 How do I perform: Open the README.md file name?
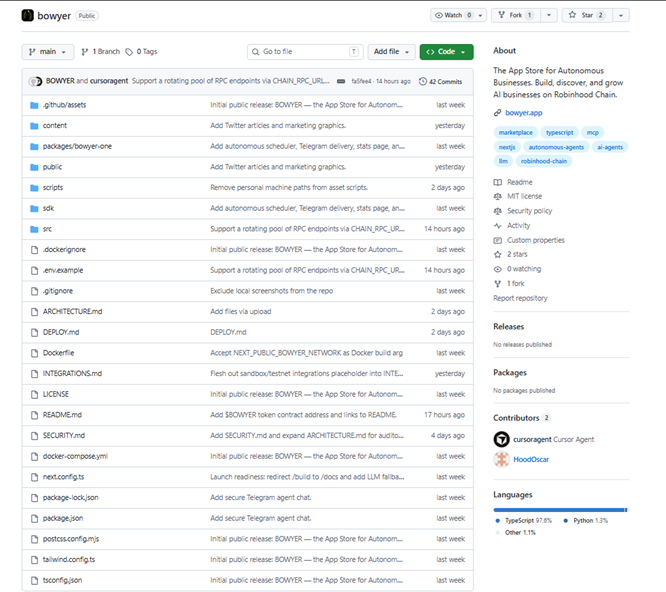point(62,415)
